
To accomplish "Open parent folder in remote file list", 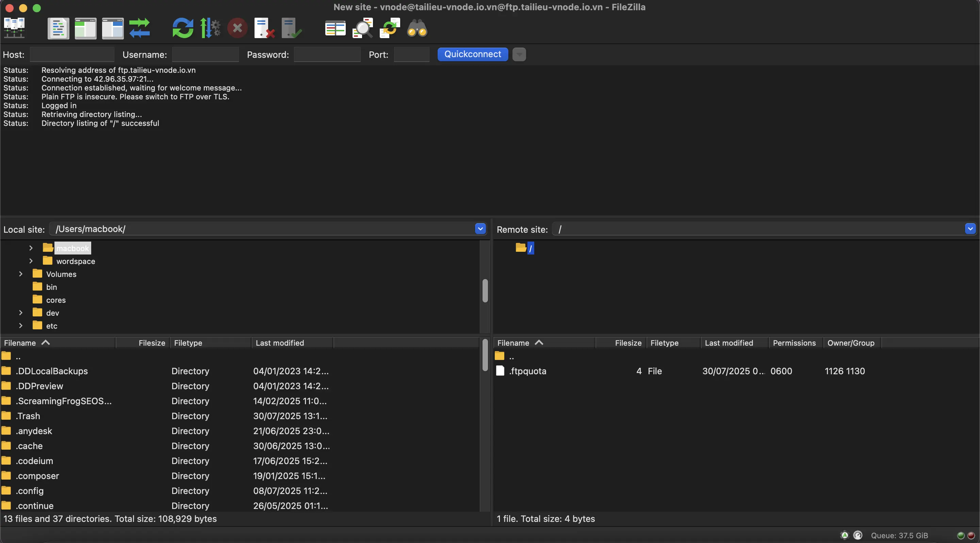I will point(736,357).
